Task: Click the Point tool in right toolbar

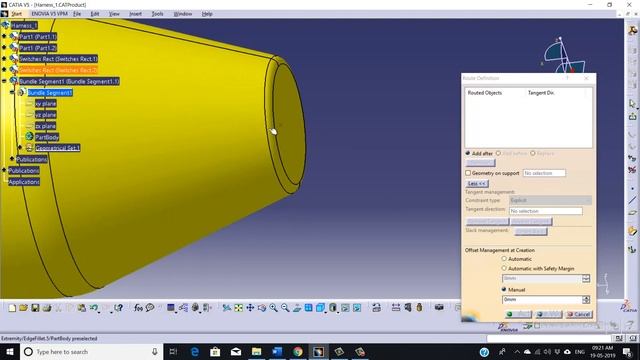Action: tap(632, 189)
